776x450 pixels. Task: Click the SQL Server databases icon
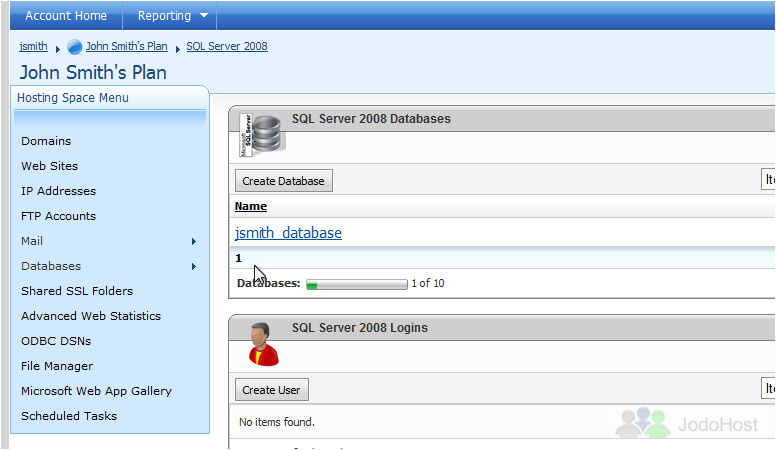point(262,135)
